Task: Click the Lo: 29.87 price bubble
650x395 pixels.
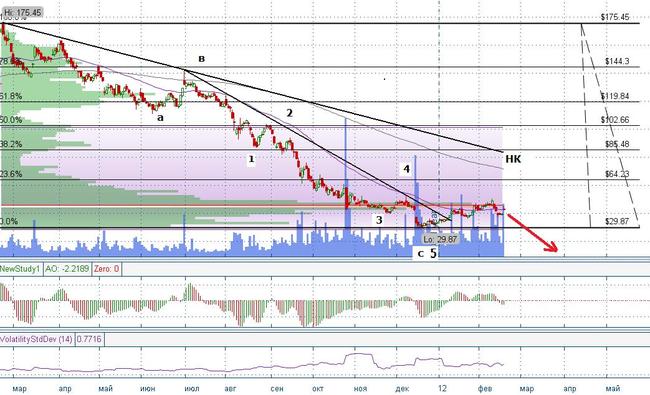Action: pyautogui.click(x=440, y=240)
